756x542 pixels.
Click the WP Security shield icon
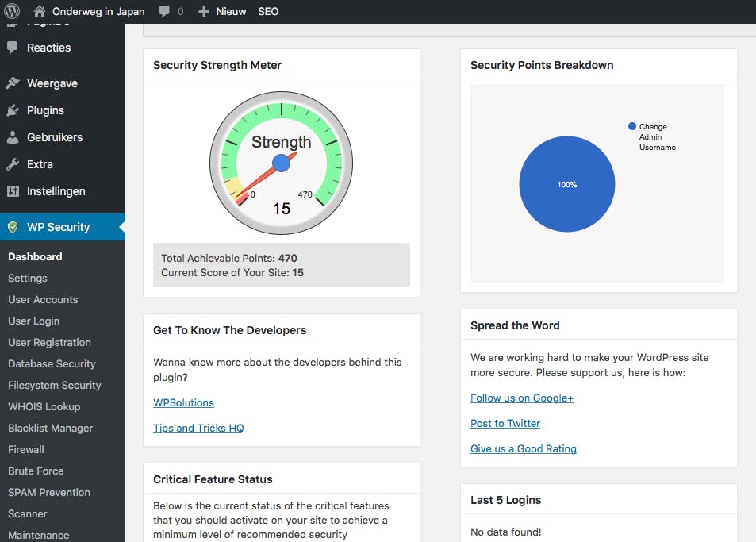(13, 227)
